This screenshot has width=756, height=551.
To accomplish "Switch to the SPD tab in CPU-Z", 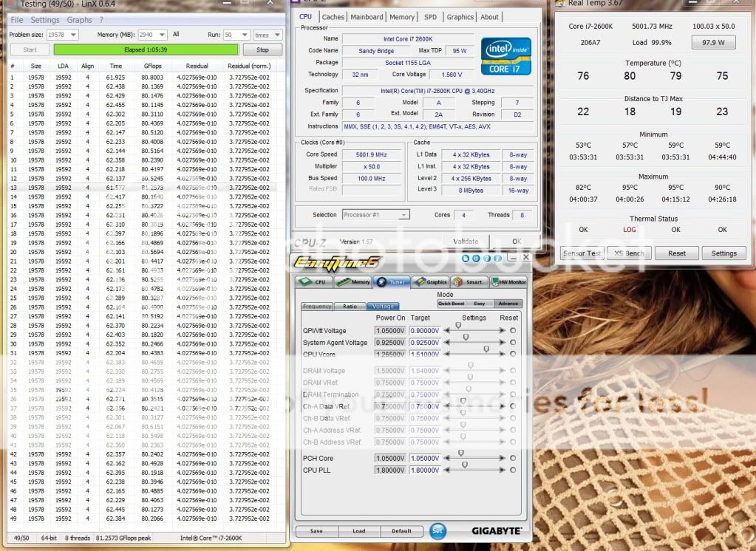I will tap(430, 17).
